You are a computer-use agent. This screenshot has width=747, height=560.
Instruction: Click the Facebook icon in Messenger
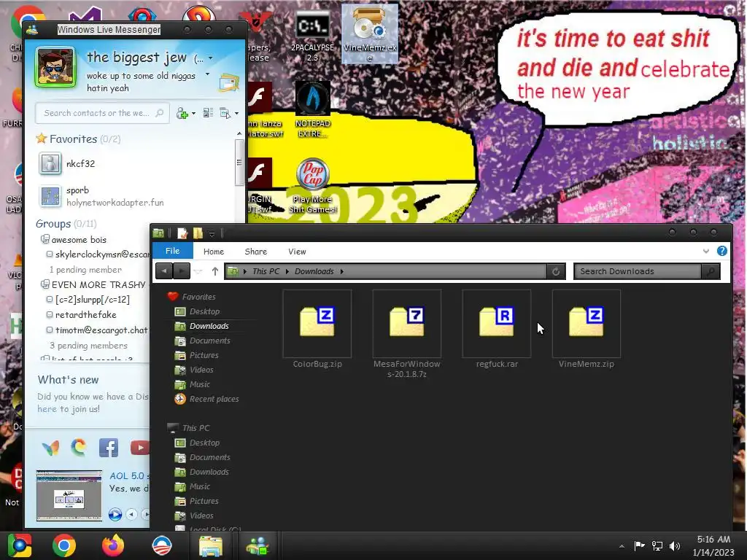[x=109, y=448]
